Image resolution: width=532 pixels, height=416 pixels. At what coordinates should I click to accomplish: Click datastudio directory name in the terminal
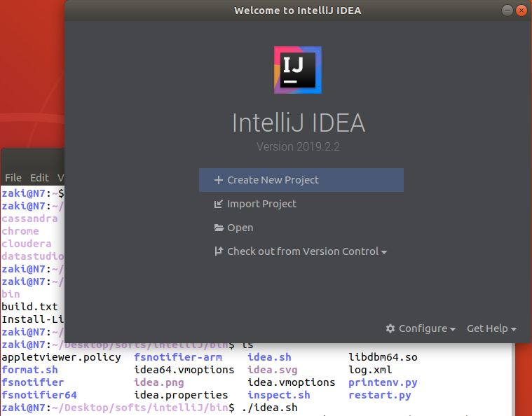[x=33, y=256]
